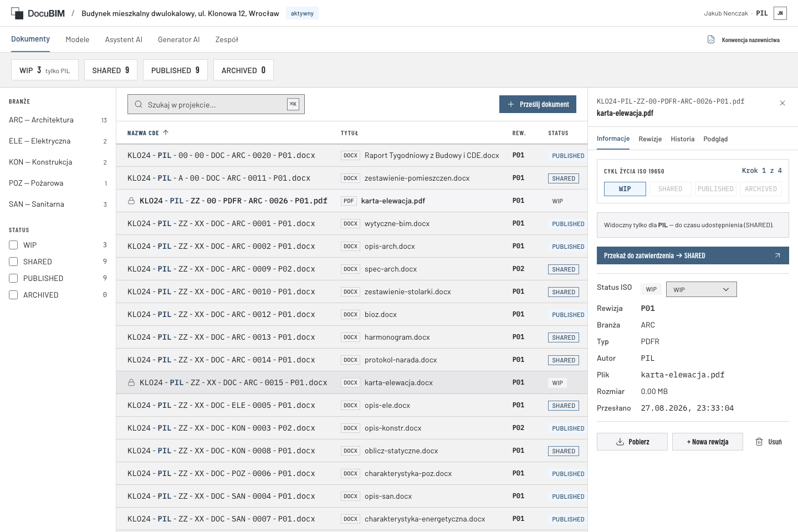Filter by KON — Konstrukcja discipline
Viewport: 798px width, 532px height.
click(x=58, y=162)
